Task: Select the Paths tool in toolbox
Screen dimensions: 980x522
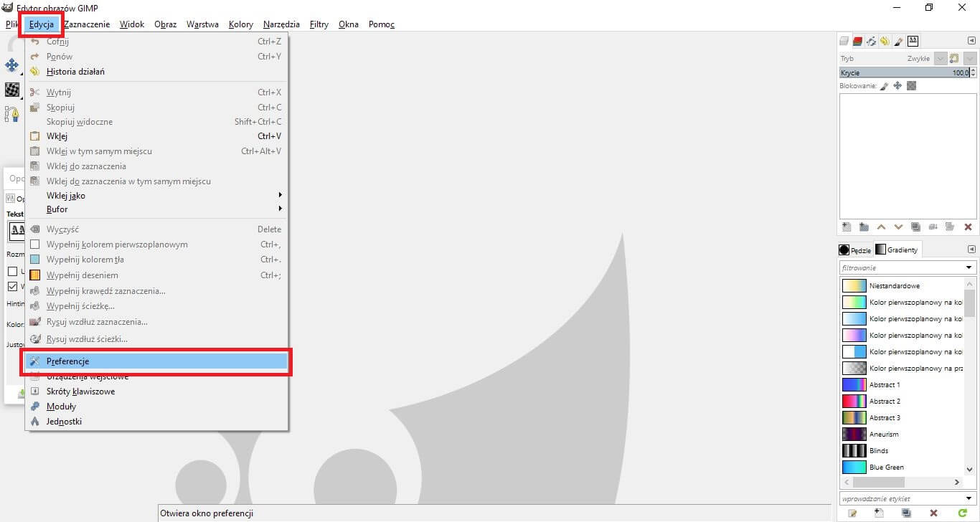Action: pyautogui.click(x=11, y=113)
